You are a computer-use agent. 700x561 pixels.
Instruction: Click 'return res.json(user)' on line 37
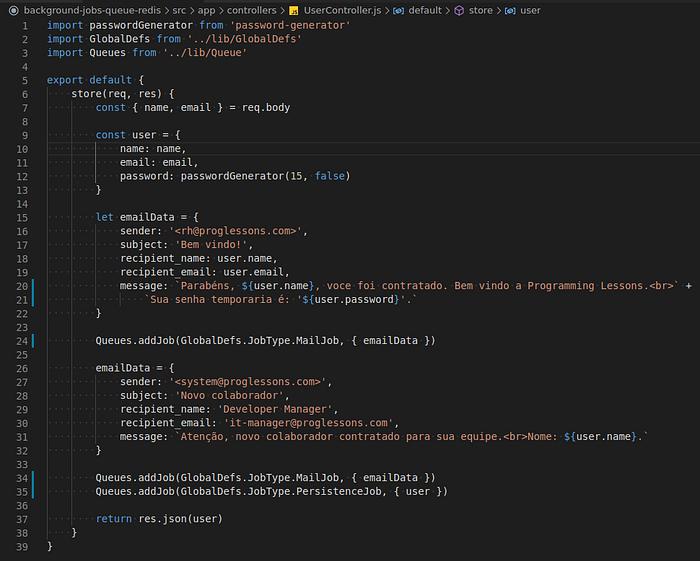click(159, 519)
